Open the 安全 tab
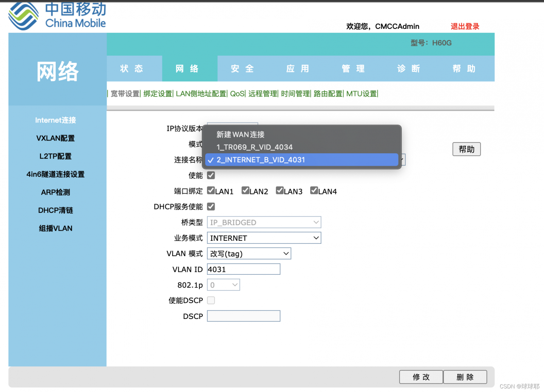This screenshot has height=392, width=544. click(x=243, y=69)
